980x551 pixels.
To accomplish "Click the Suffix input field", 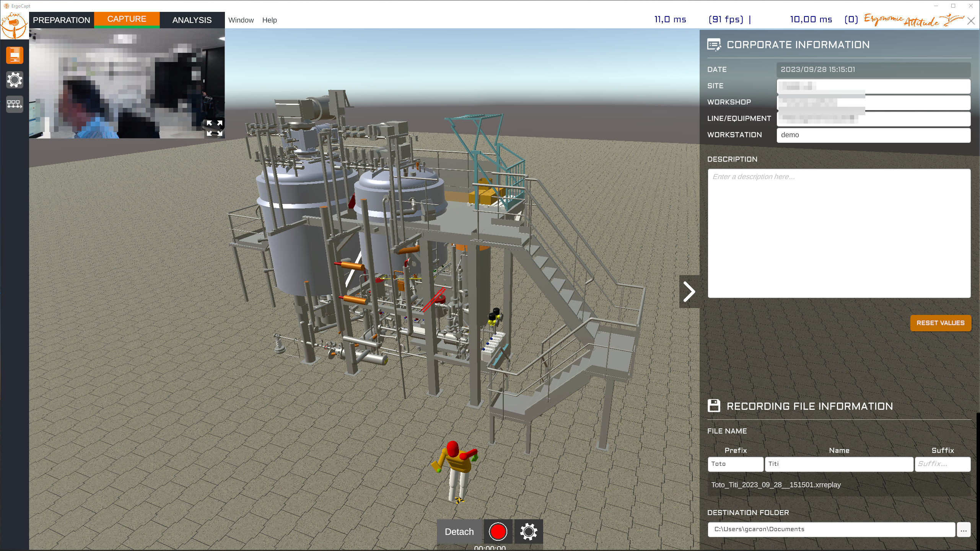I will (x=943, y=464).
